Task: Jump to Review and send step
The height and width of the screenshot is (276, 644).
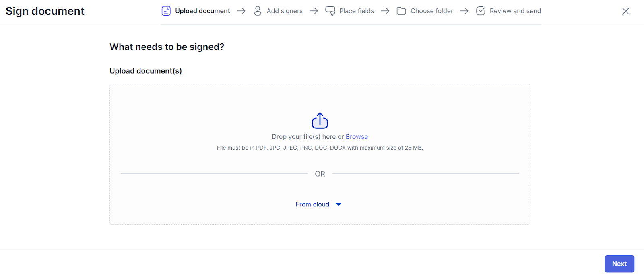Action: coord(515,11)
